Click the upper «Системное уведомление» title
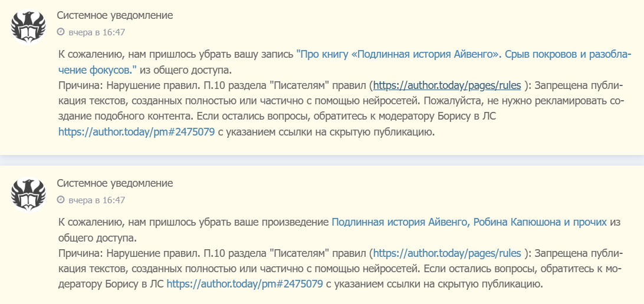The height and width of the screenshot is (304, 644). 115,15
